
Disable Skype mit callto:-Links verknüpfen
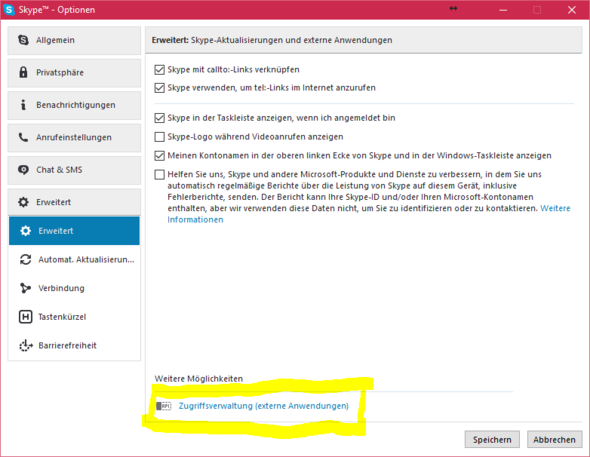[160, 70]
